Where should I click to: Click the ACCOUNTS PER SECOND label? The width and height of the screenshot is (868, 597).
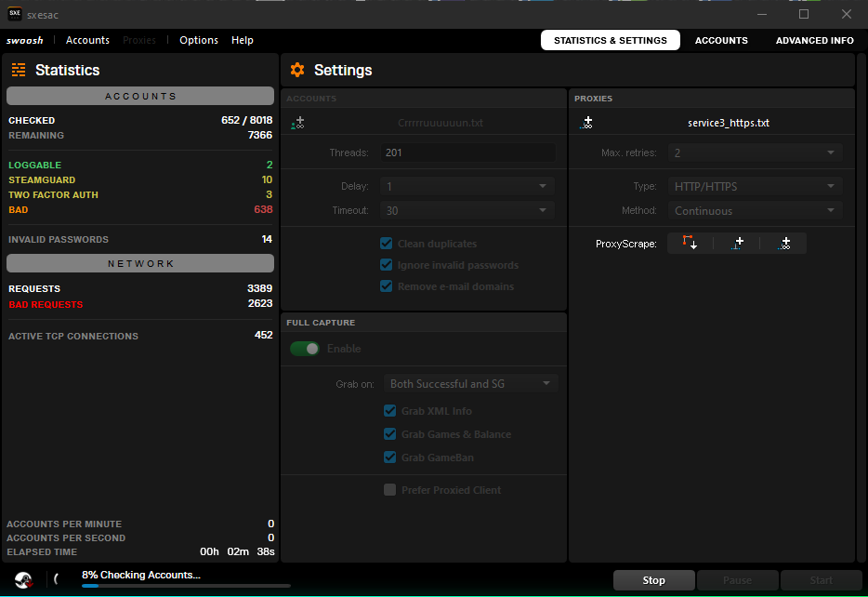click(x=66, y=537)
